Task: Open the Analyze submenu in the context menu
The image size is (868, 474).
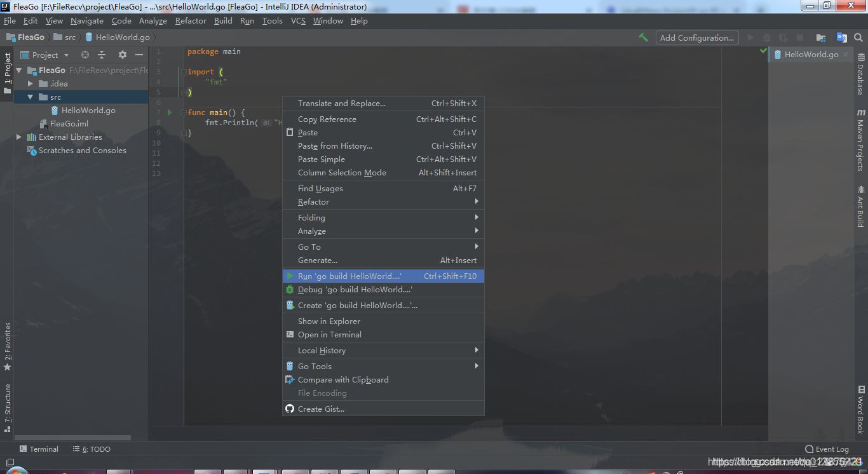Action: click(x=383, y=231)
